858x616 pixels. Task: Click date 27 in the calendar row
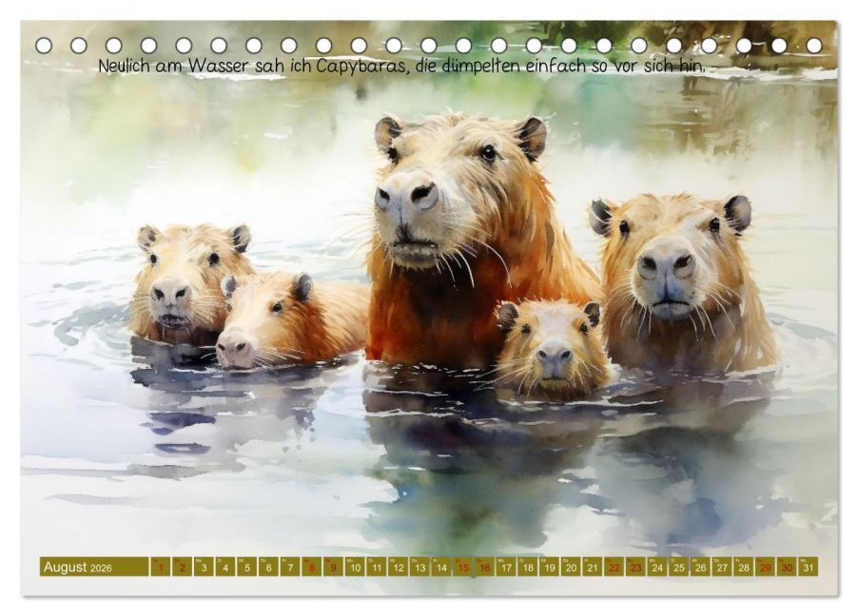point(722,568)
